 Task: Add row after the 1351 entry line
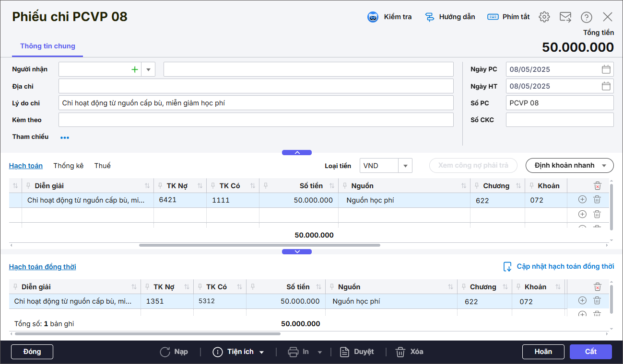[x=582, y=300]
